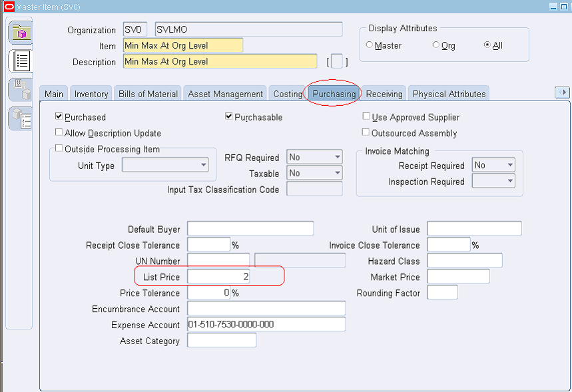Select the Master display attributes radio button
The width and height of the screenshot is (572, 392).
coord(369,45)
